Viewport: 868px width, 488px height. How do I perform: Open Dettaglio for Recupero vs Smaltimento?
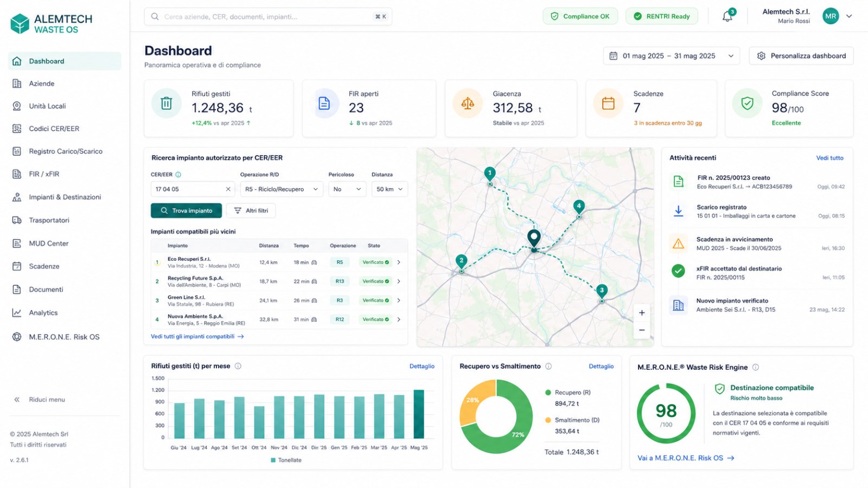[601, 367]
